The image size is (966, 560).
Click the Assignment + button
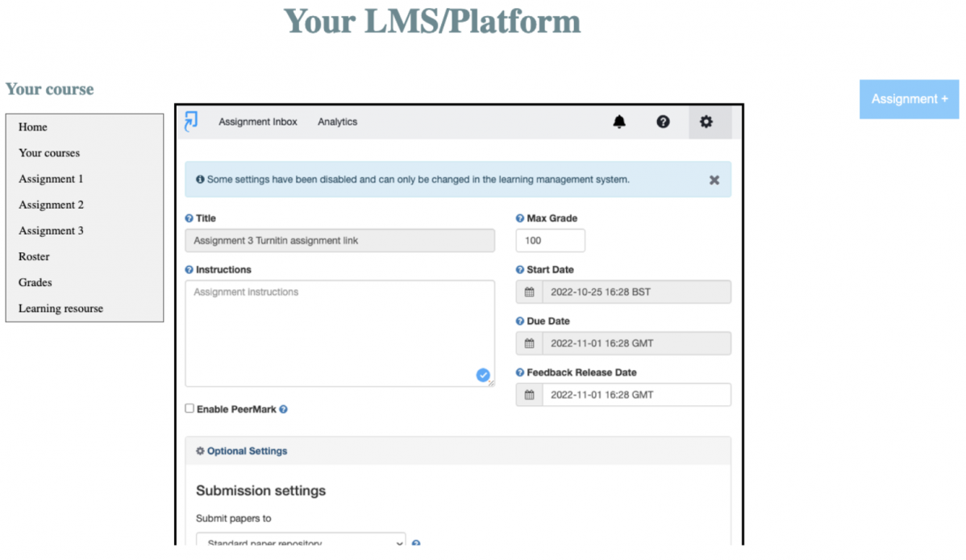[909, 99]
